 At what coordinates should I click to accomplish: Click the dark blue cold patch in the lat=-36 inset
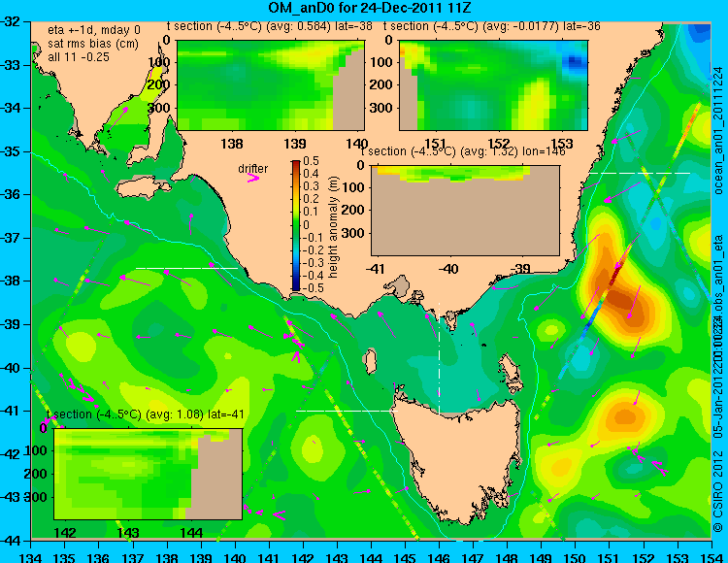[575, 61]
